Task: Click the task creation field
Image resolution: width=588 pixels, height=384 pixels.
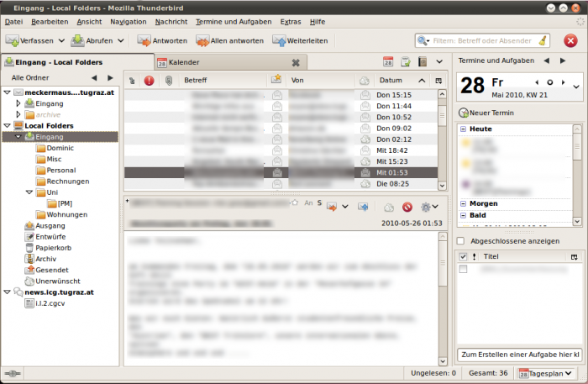Action: (520, 355)
